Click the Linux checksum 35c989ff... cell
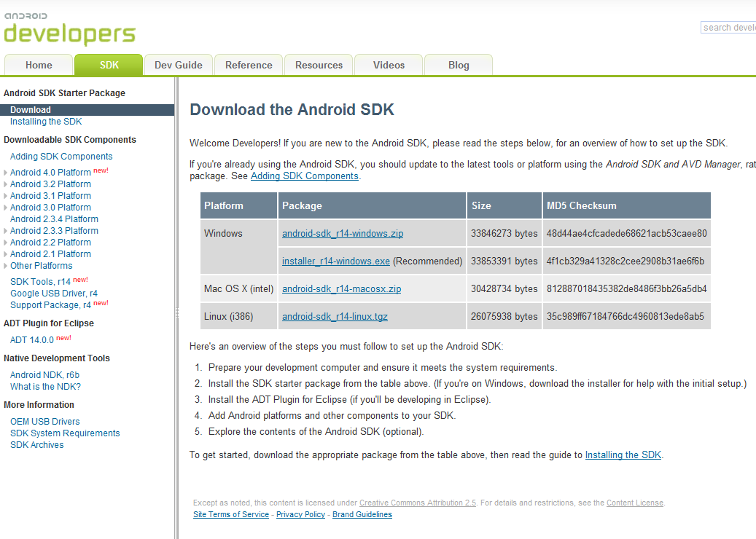Viewport: 756px width, 539px height. [x=627, y=316]
